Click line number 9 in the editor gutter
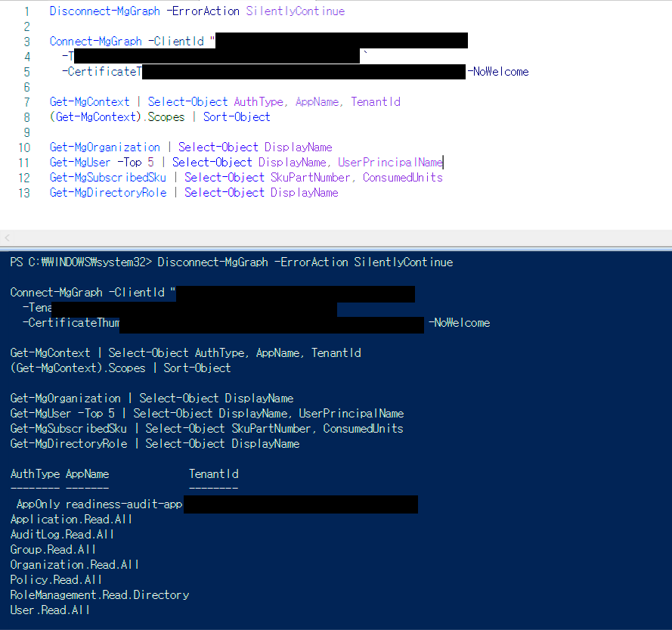Screen dimensions: 672x630 pyautogui.click(x=27, y=132)
